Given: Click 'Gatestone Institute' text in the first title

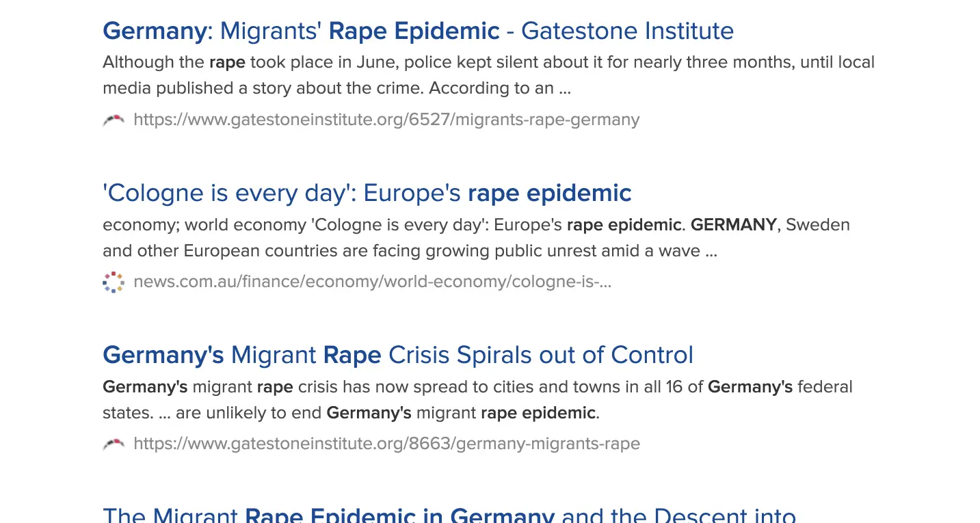Looking at the screenshot, I should 627,31.
